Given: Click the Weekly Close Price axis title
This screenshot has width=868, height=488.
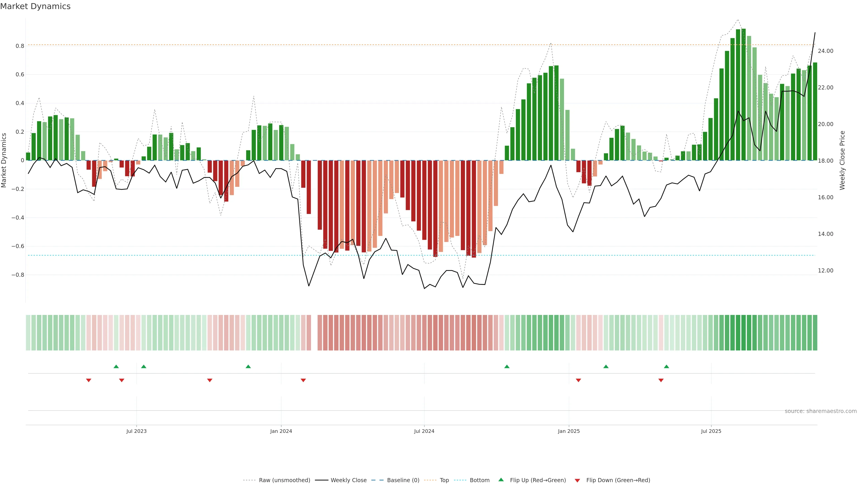Looking at the screenshot, I should [842, 160].
